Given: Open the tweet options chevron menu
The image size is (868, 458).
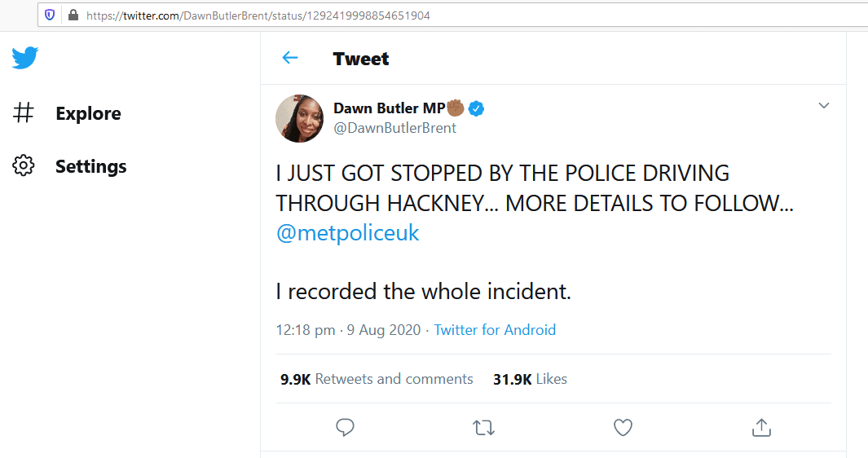Looking at the screenshot, I should pos(824,106).
